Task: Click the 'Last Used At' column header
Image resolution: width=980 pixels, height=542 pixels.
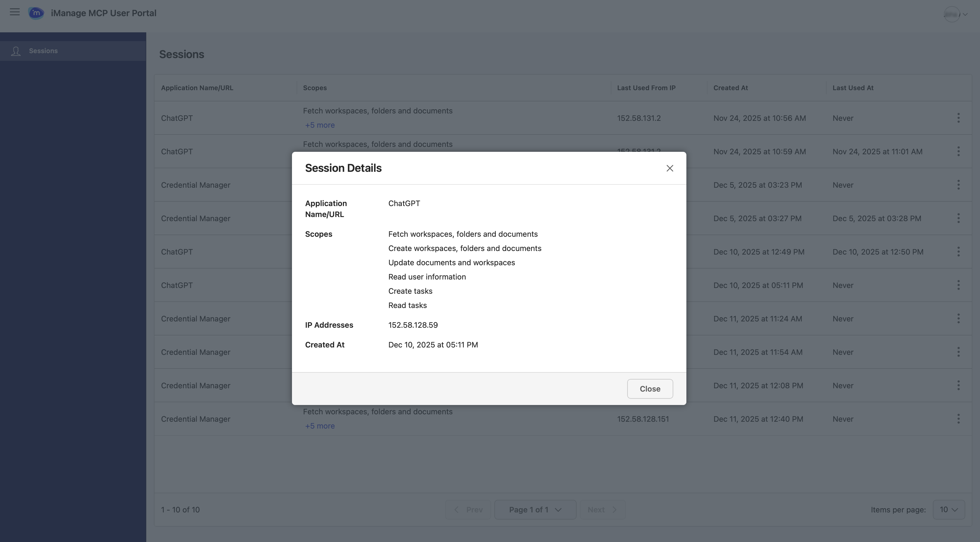Action: [x=853, y=88]
